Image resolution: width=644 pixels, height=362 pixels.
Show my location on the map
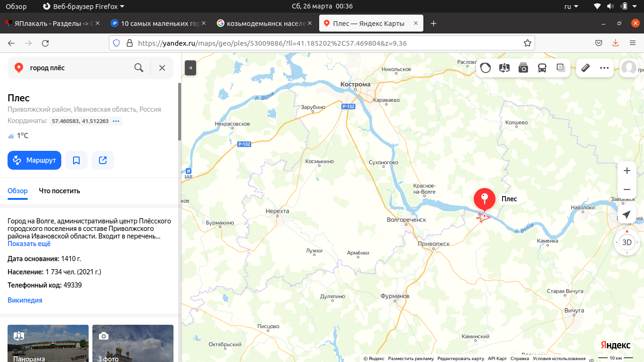click(627, 215)
